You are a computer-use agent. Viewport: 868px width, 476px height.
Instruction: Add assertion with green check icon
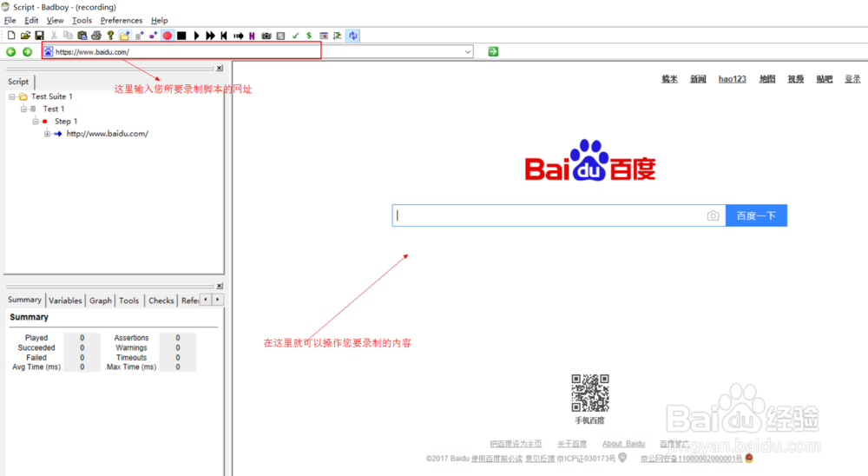click(x=296, y=36)
